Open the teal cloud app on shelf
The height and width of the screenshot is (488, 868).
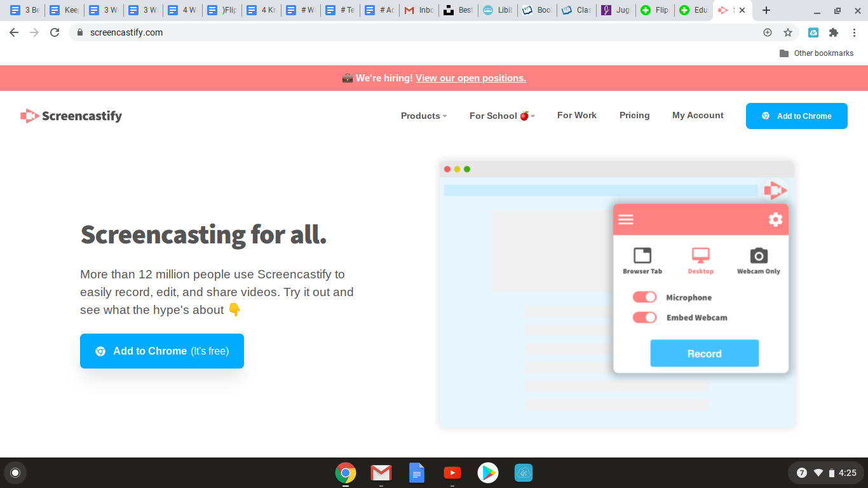(524, 473)
